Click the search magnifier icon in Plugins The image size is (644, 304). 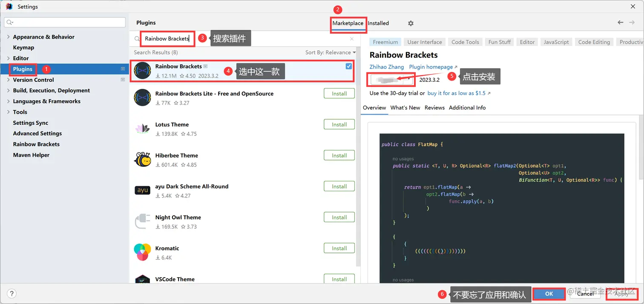pyautogui.click(x=137, y=39)
